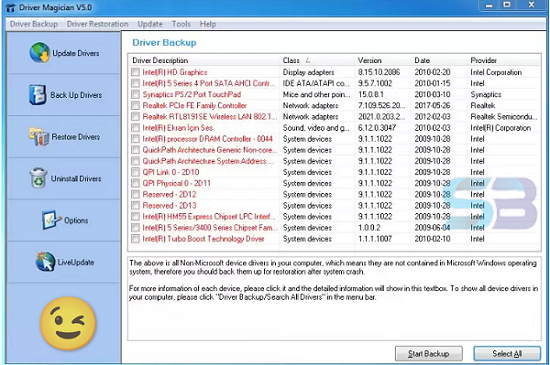Tick the processor DRAM Controller - 0044 checkbox
This screenshot has height=365, width=550.
click(135, 139)
